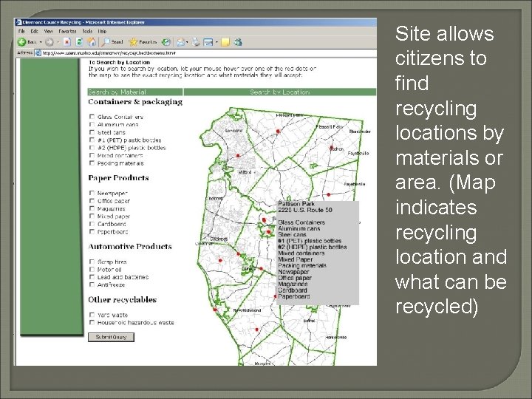
Task: Select the Yard waste checkbox
Action: 92,315
